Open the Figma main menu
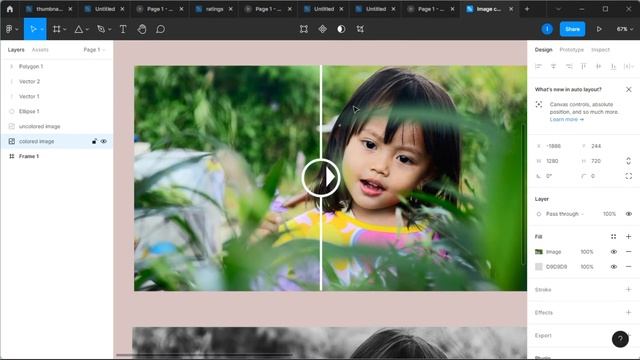 11,29
